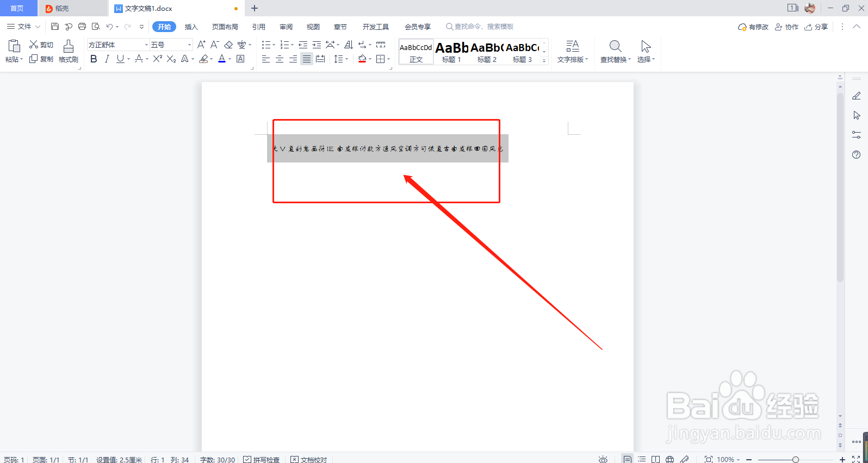The height and width of the screenshot is (463, 868).
Task: Open Find and Replace (查找替换) magnifier
Action: point(616,52)
